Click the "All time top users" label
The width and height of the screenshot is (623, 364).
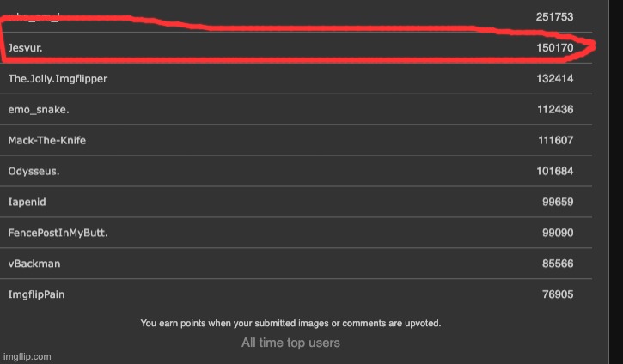(x=290, y=343)
